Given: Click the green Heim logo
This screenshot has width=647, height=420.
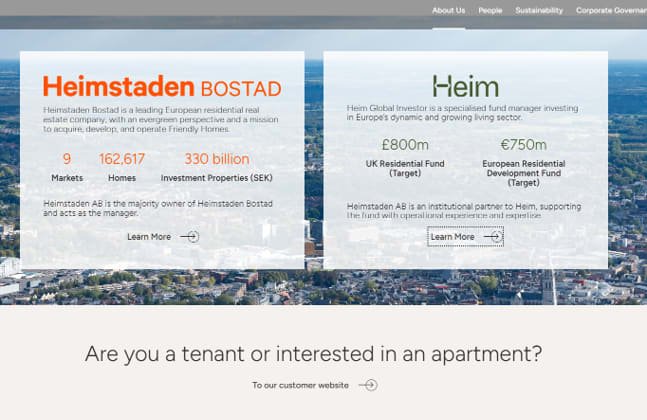Looking at the screenshot, I should [x=465, y=86].
